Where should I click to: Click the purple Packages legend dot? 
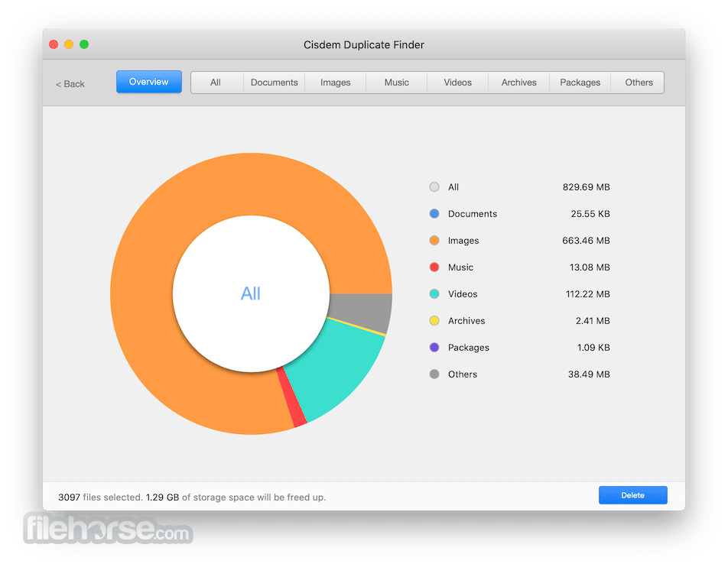[434, 348]
